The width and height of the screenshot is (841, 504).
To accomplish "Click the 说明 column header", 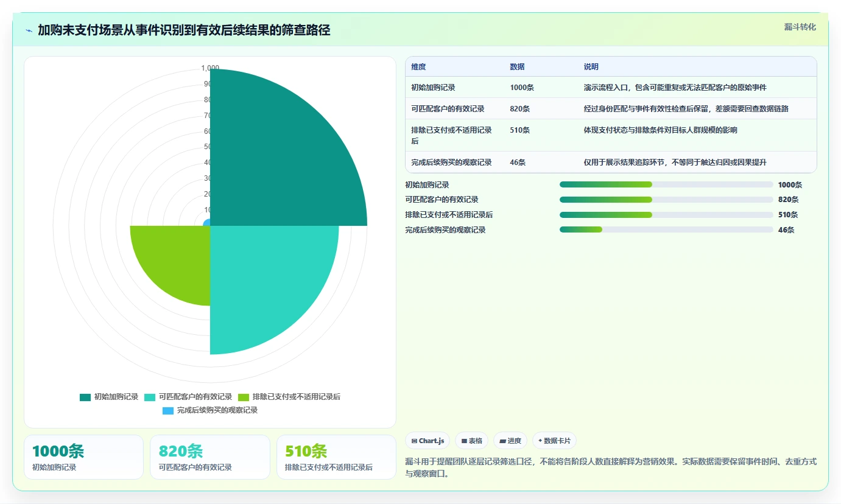I will [697, 67].
